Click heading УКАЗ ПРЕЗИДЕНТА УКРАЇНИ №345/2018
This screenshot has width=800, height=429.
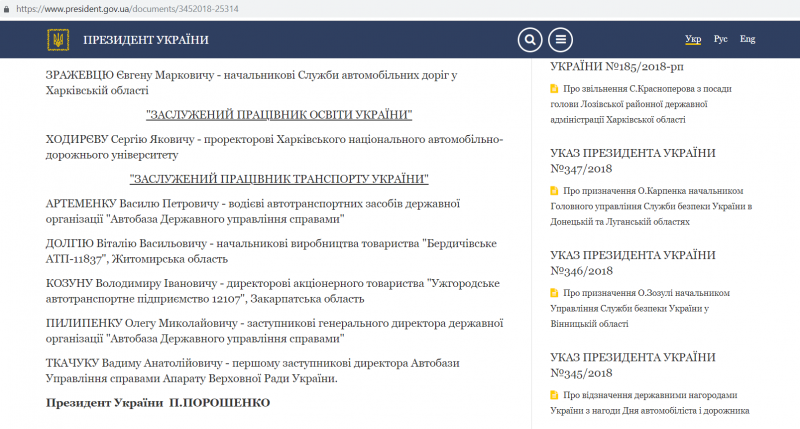click(x=633, y=365)
